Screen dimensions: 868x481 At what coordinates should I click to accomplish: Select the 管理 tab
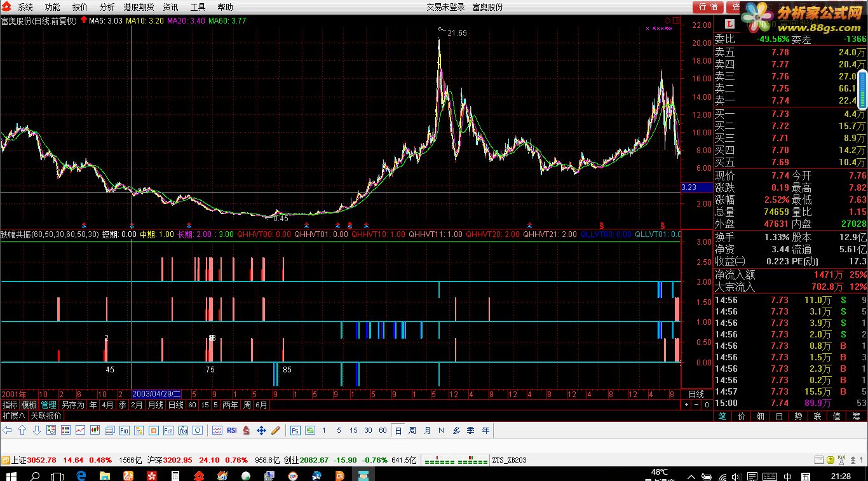(49, 405)
